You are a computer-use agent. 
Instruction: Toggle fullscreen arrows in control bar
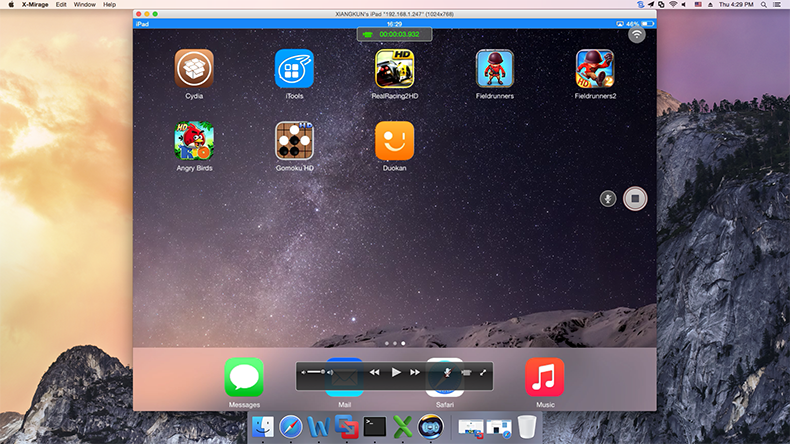483,372
